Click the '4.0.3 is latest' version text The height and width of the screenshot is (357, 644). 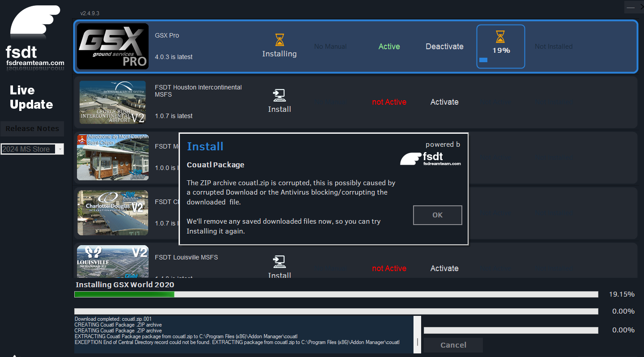(x=174, y=57)
